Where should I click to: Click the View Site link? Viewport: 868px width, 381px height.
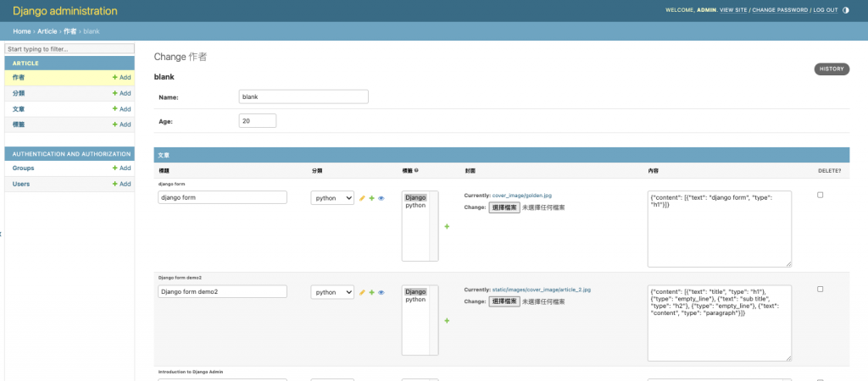pyautogui.click(x=733, y=10)
